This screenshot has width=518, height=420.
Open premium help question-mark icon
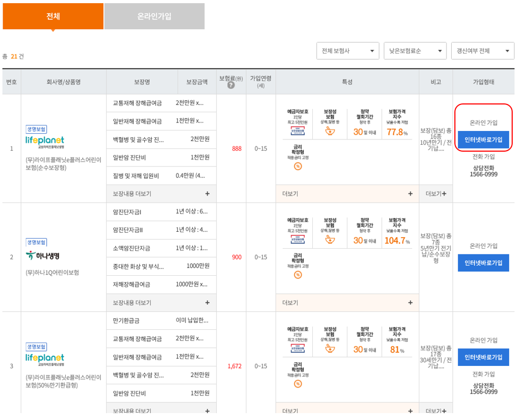point(231,85)
